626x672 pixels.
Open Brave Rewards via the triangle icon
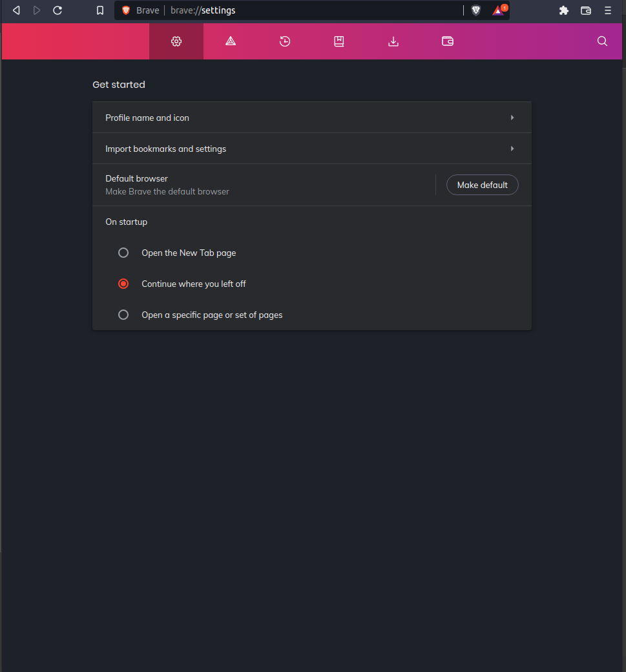(x=496, y=10)
